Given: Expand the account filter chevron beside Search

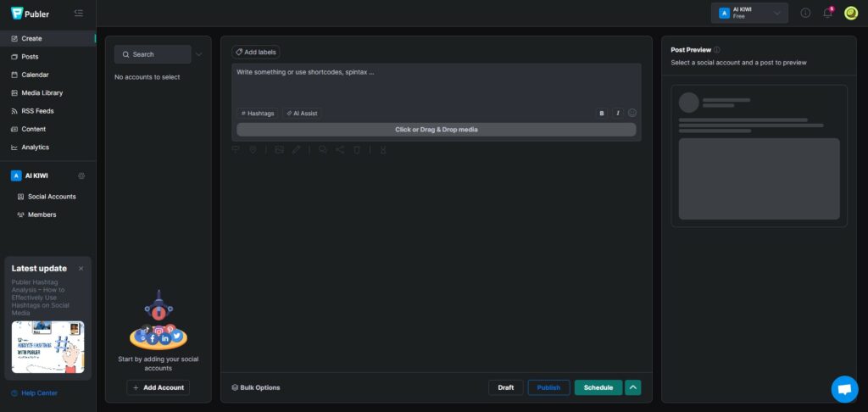Looking at the screenshot, I should coord(198,54).
